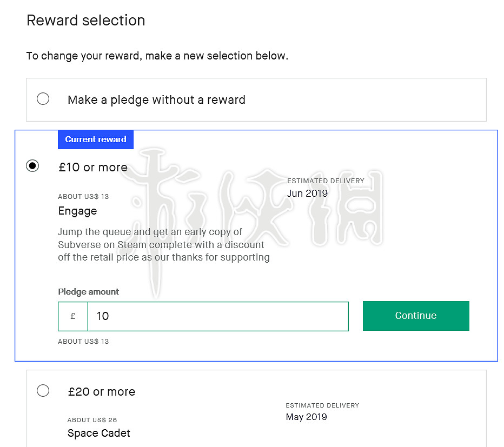
Task: Click the '£20 or more' label text
Action: coord(102,392)
